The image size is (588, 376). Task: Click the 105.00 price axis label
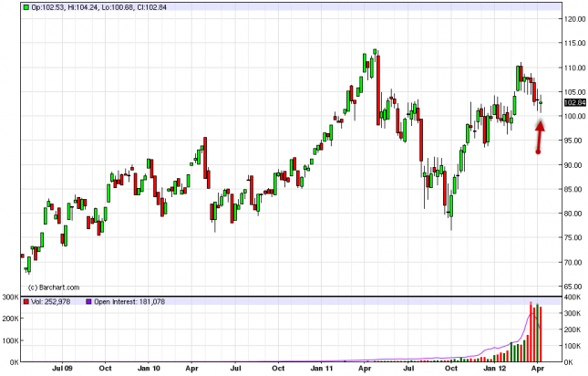click(575, 92)
